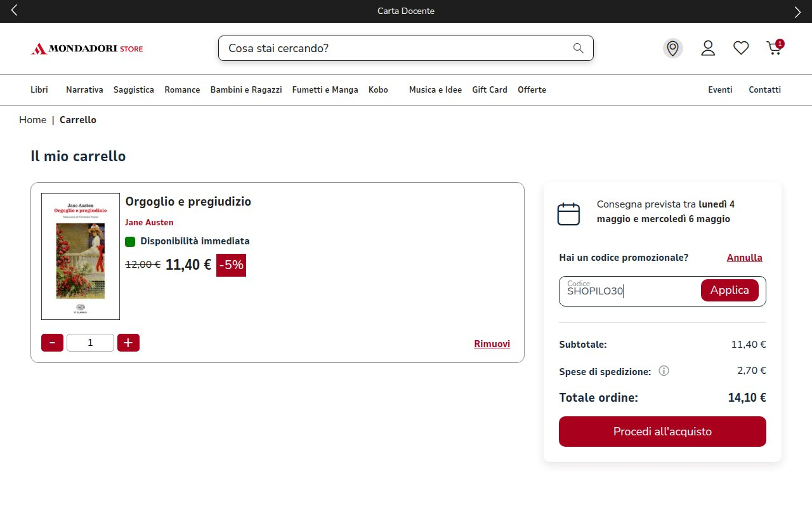This screenshot has height=528, width=812.
Task: Open the Orgoglio e pregiudizio title link
Action: (x=188, y=202)
